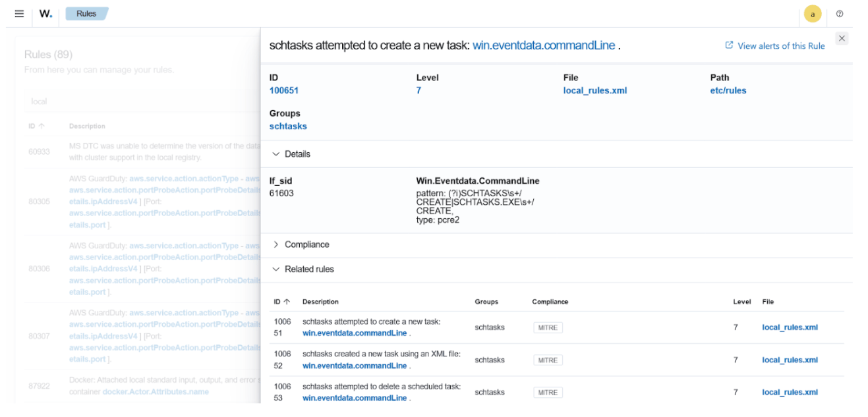Click the Wazuh logo icon
Image resolution: width=868 pixels, height=417 pixels.
[45, 14]
